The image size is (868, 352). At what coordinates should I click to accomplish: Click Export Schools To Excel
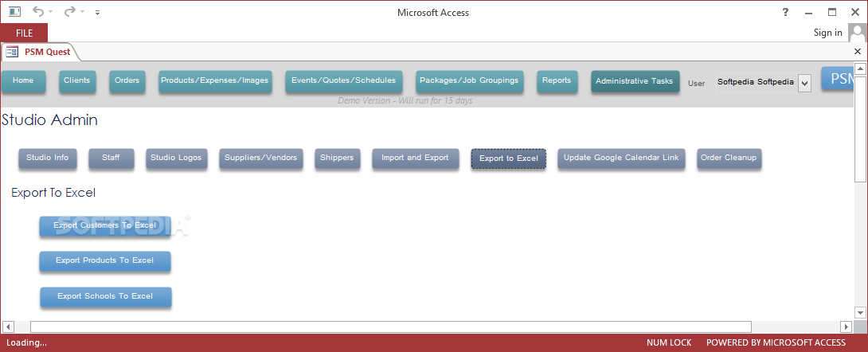coord(105,297)
